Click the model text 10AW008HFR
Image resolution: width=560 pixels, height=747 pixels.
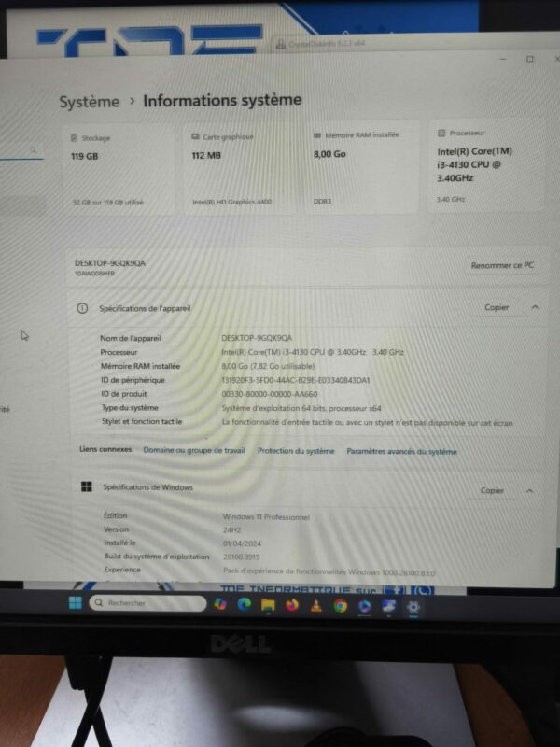95,274
